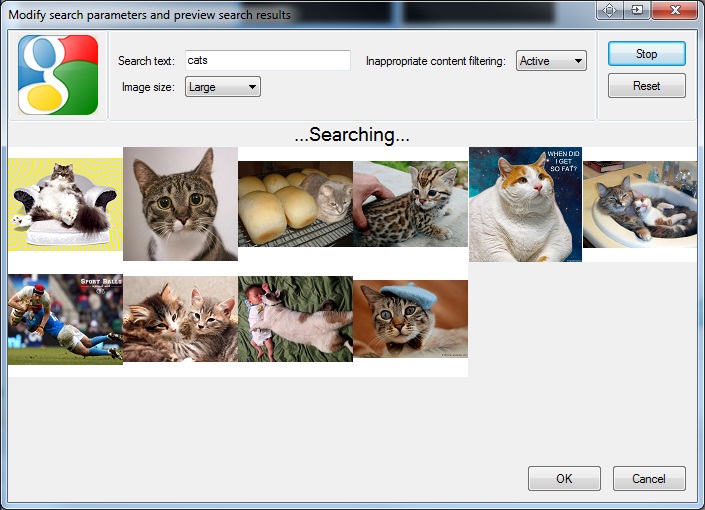This screenshot has height=510, width=705.
Task: Click the arrow-into-box icon in title bar
Action: [637, 10]
